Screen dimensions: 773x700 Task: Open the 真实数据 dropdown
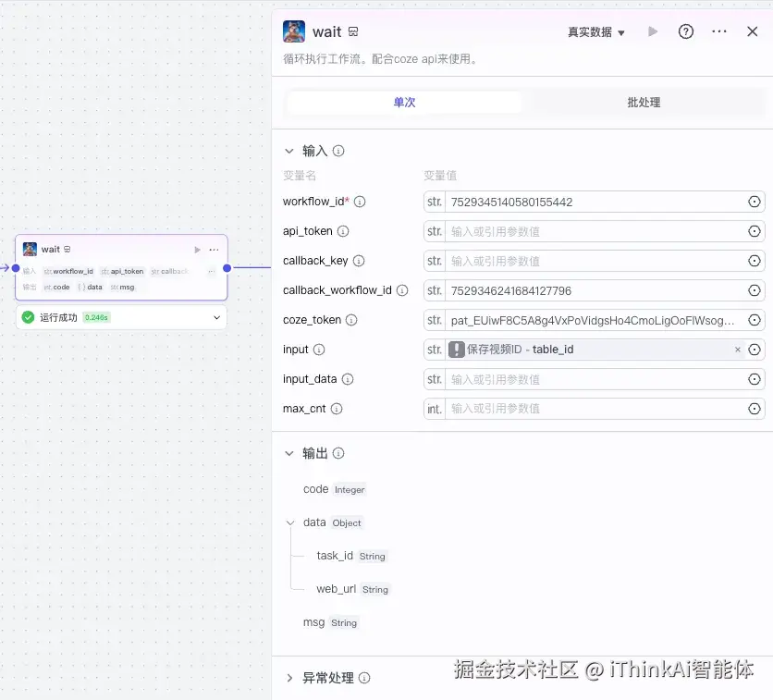click(594, 31)
